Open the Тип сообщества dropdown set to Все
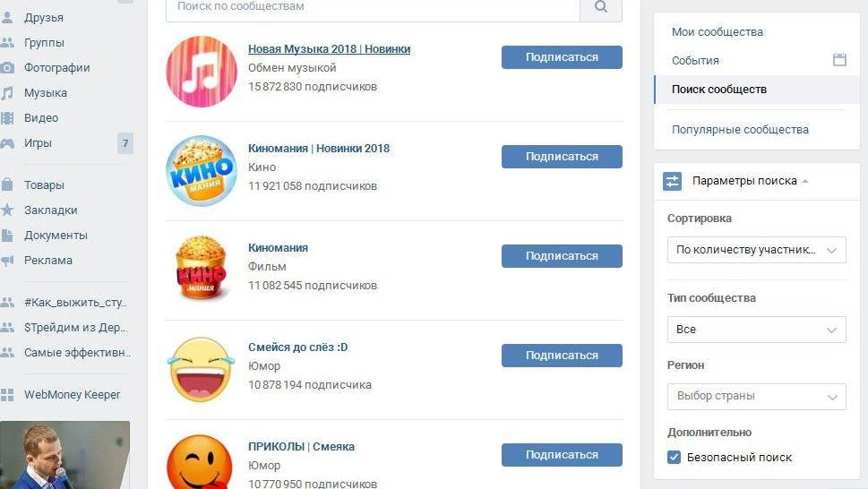Screen dimensions: 868x489 point(756,330)
